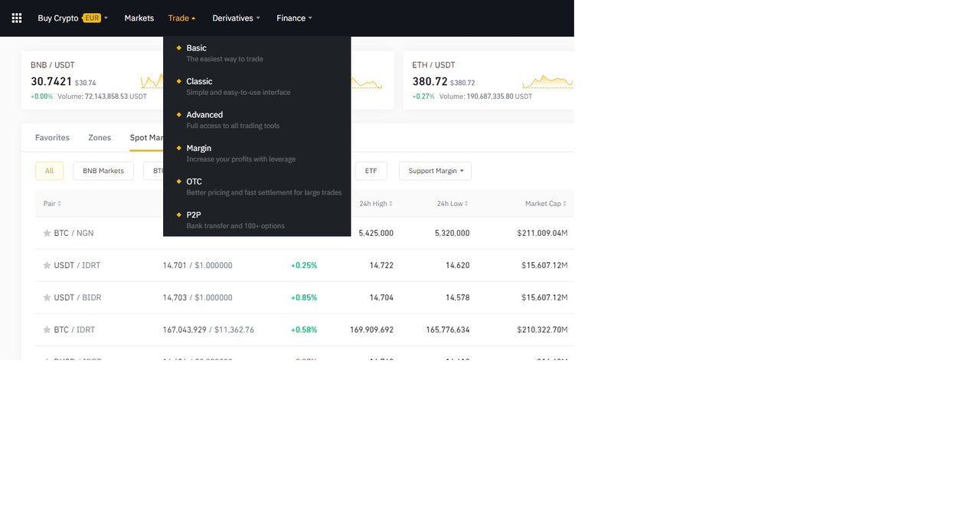Switch to the Zones tab
Image resolution: width=980 pixels, height=524 pixels.
(x=100, y=138)
